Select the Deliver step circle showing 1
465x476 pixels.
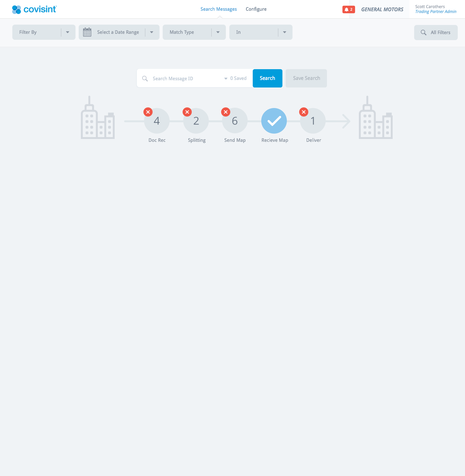click(x=313, y=121)
